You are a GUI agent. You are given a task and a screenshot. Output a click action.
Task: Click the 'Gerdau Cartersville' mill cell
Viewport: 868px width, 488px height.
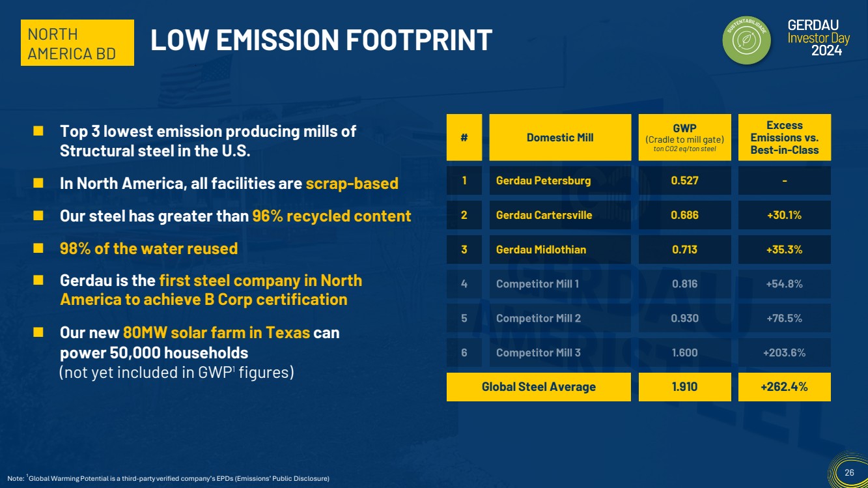click(560, 215)
